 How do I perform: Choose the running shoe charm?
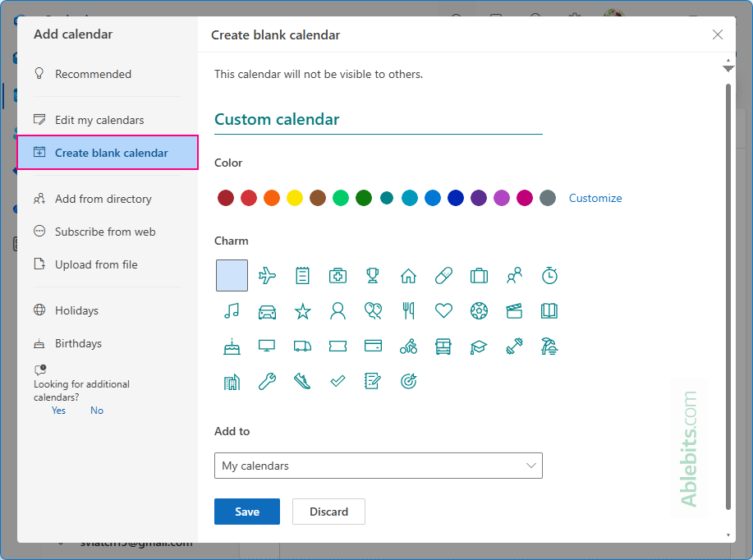302,382
